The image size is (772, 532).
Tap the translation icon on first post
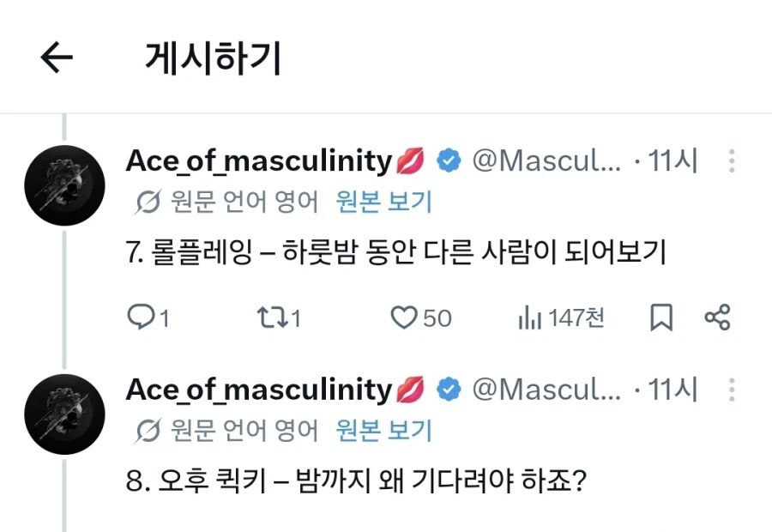(148, 203)
